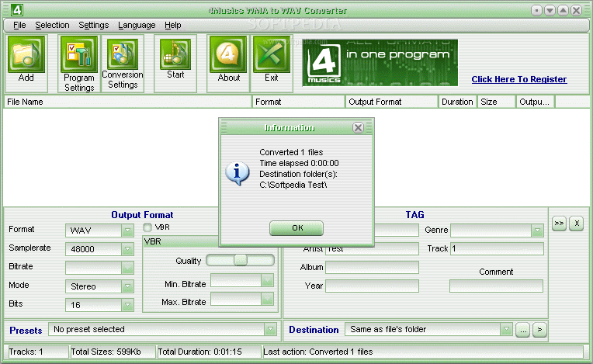Open the Settings menu
Viewport: 593px width, 364px height.
click(93, 26)
